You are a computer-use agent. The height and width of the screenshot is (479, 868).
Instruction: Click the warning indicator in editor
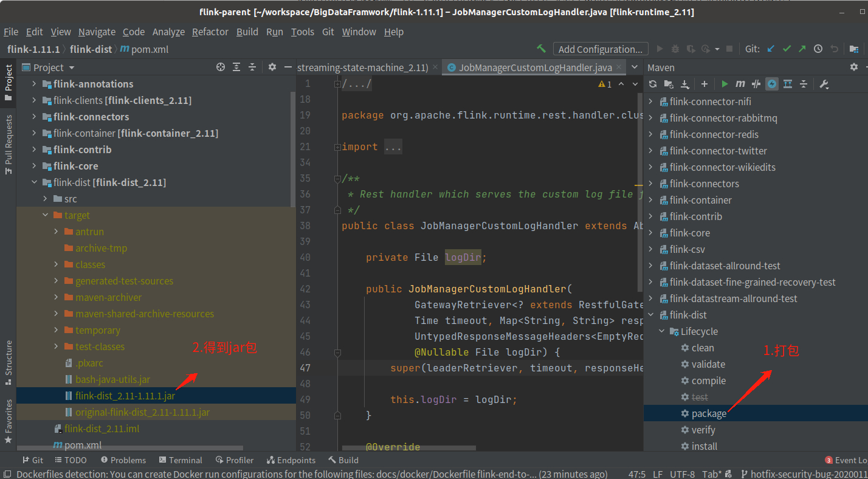coord(605,84)
